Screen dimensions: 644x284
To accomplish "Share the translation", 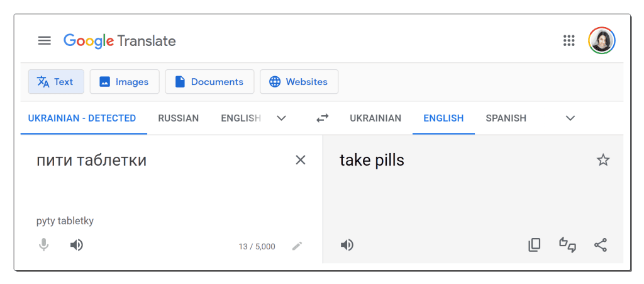I will click(601, 245).
